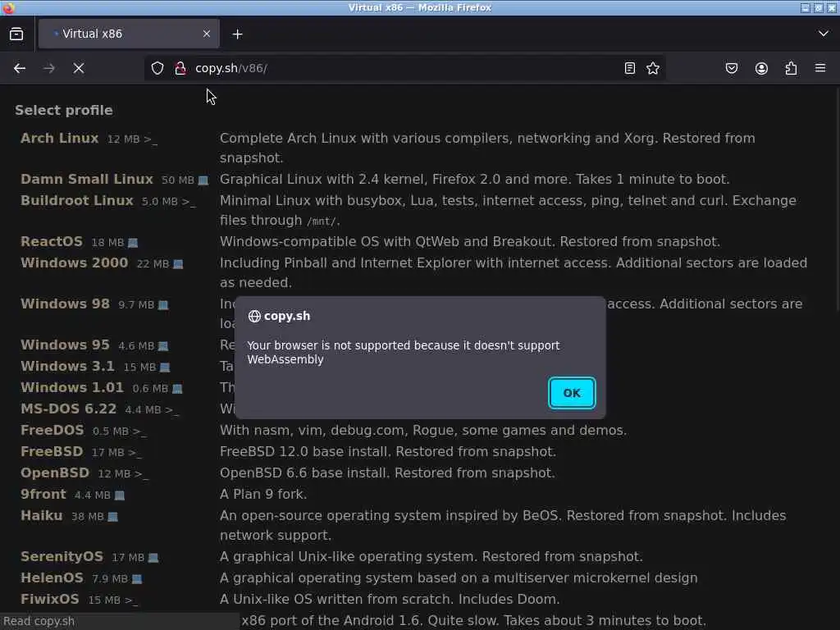This screenshot has height=630, width=840.
Task: Click the site security padlock icon
Action: (180, 68)
